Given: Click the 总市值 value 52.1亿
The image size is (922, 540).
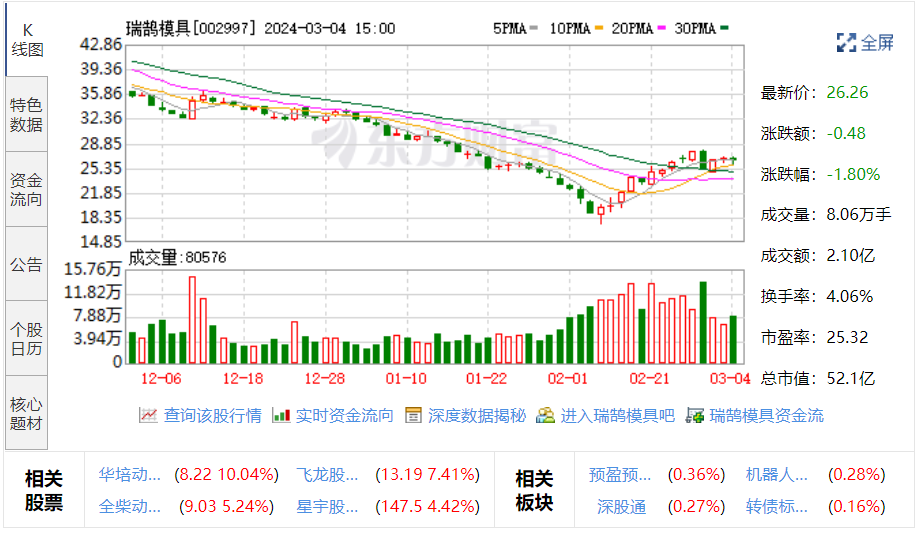Looking at the screenshot, I should [x=851, y=378].
